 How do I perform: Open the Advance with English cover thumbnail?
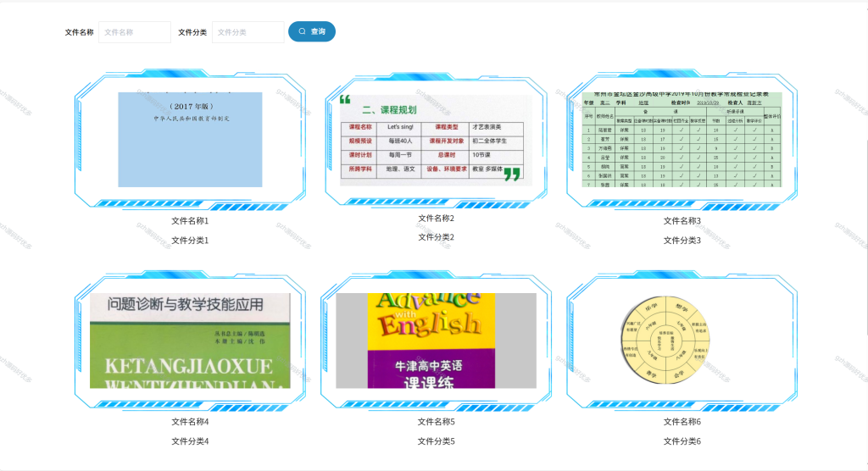[437, 341]
